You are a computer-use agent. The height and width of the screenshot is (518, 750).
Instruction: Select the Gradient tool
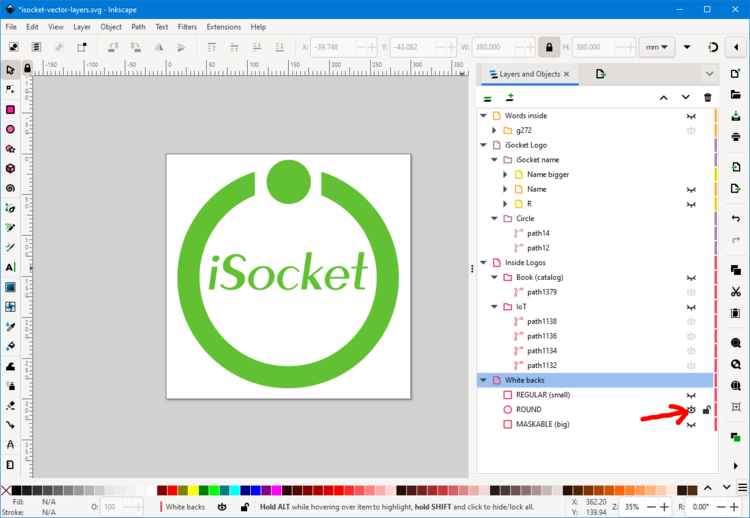[x=10, y=287]
